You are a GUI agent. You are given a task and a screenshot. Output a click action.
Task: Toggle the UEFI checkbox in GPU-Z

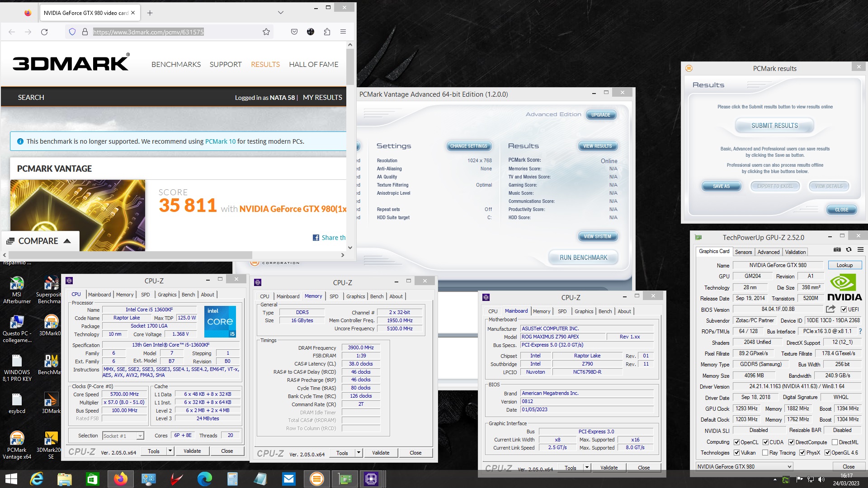(844, 310)
